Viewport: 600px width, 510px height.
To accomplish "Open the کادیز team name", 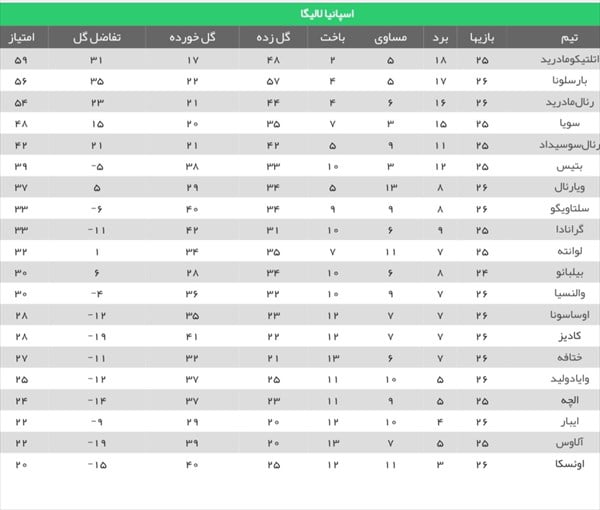I will (575, 334).
